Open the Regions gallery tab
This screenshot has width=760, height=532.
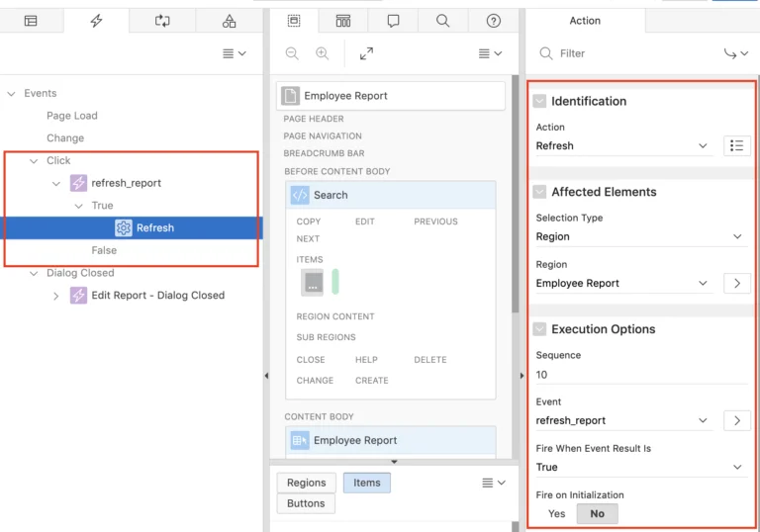307,483
